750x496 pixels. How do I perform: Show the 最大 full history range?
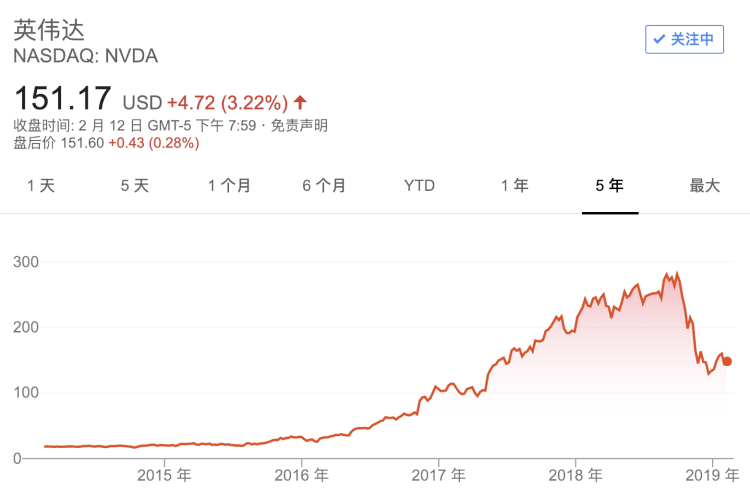705,186
